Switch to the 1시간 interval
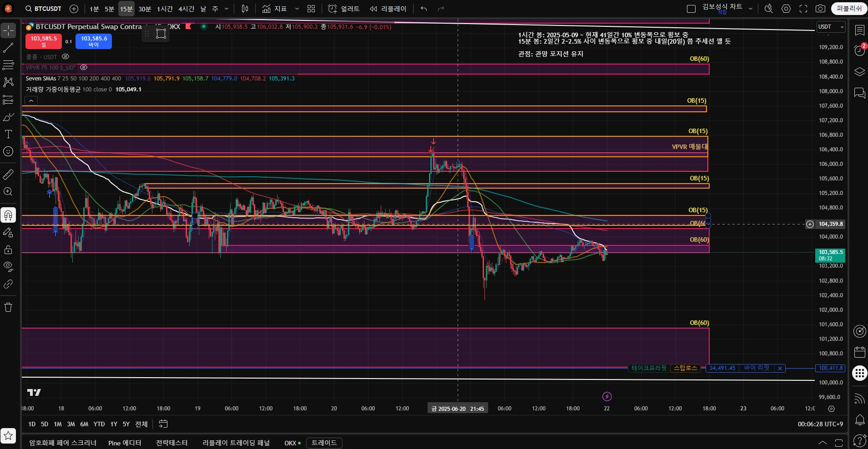The height and width of the screenshot is (449, 868). coord(165,9)
